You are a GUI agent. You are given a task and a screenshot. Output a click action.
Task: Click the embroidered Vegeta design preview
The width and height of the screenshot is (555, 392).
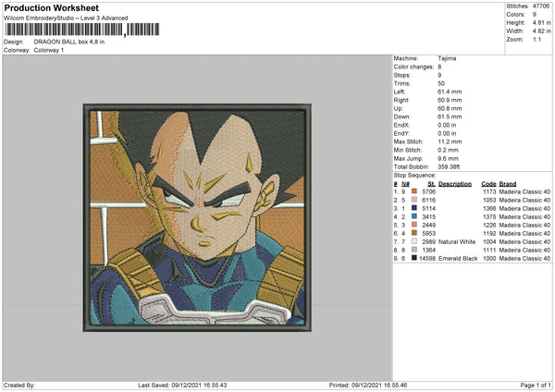(197, 217)
